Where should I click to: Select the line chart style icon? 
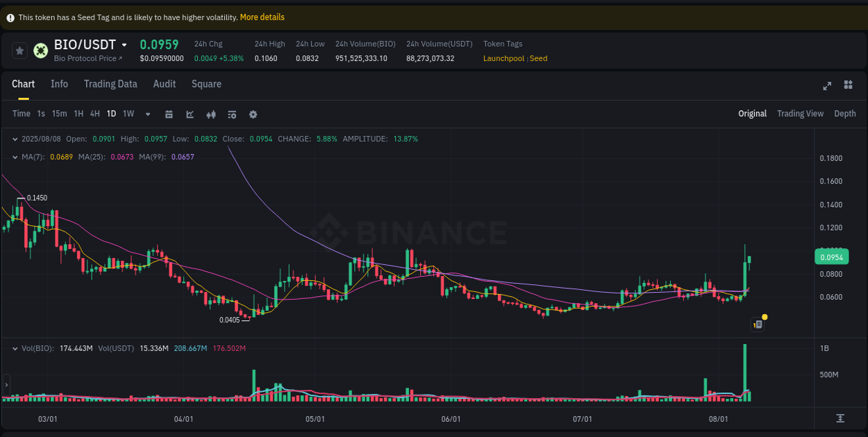point(190,114)
